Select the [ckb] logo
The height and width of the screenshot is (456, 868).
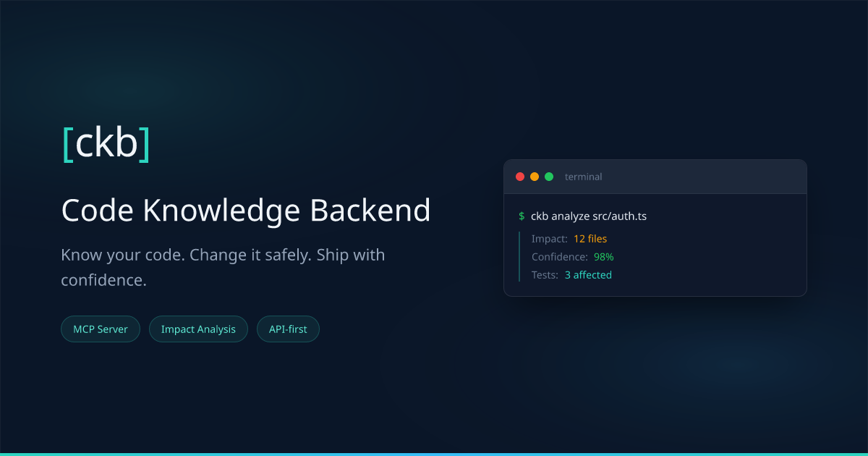[106, 143]
